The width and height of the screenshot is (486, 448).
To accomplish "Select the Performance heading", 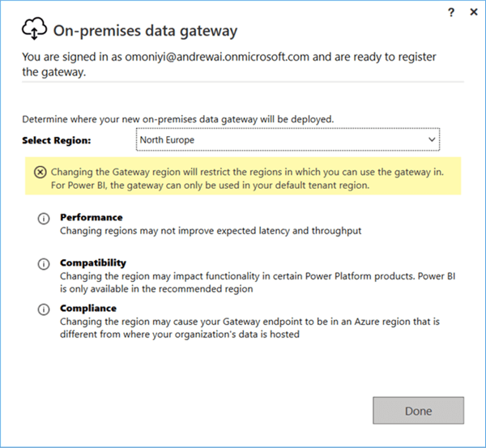I will click(x=91, y=217).
